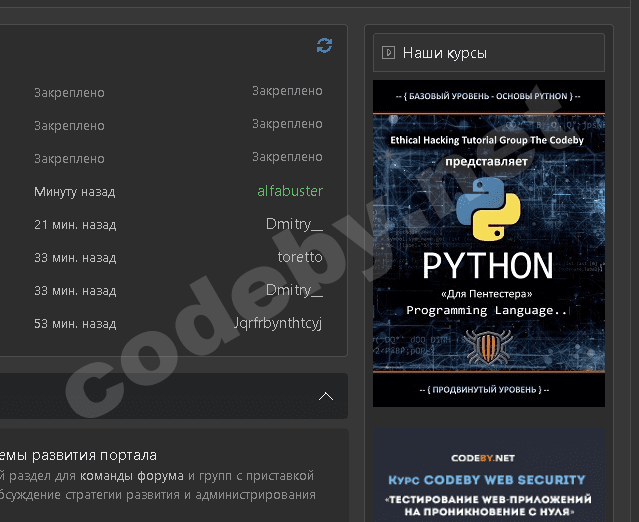The height and width of the screenshot is (522, 639).
Task: Open the Codeby Web Security course banner
Action: 489,475
